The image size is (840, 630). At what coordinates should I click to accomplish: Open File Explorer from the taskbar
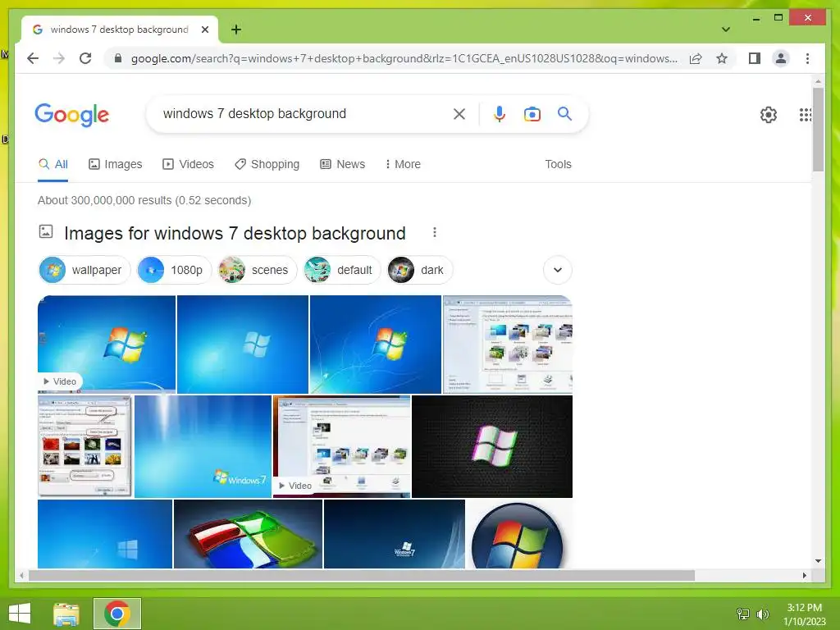66,614
